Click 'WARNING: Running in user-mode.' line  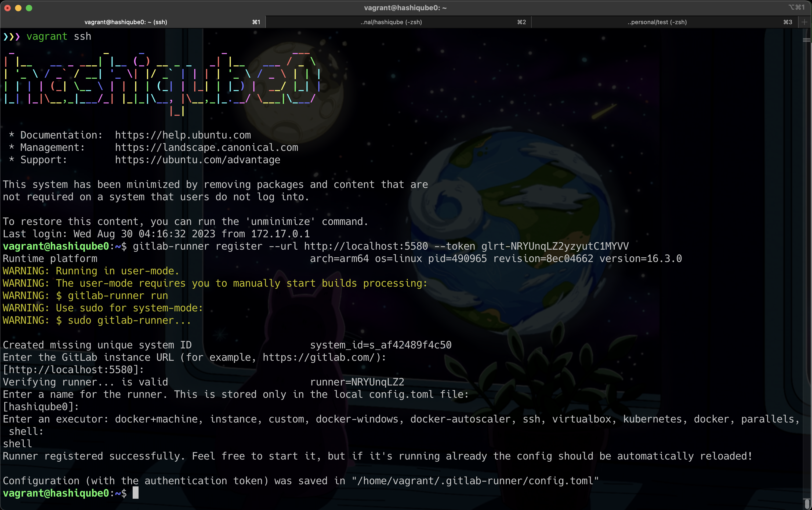pyautogui.click(x=91, y=271)
